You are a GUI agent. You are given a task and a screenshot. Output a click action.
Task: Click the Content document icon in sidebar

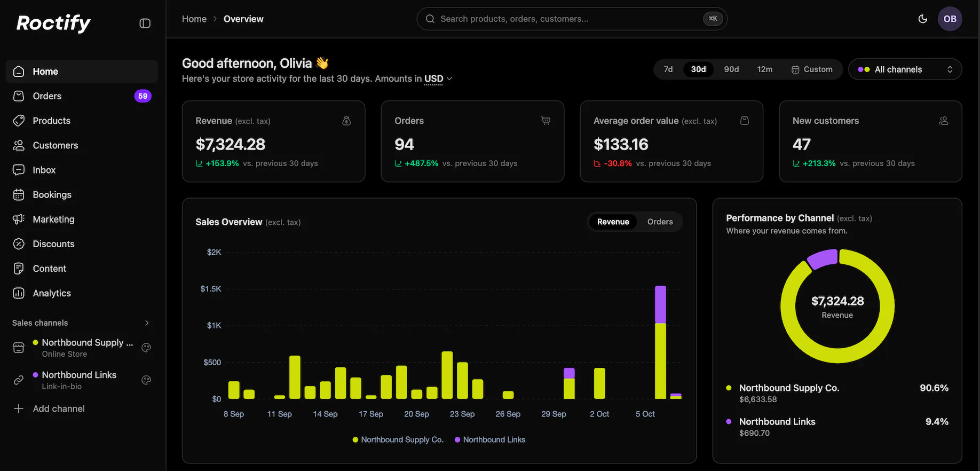point(19,269)
